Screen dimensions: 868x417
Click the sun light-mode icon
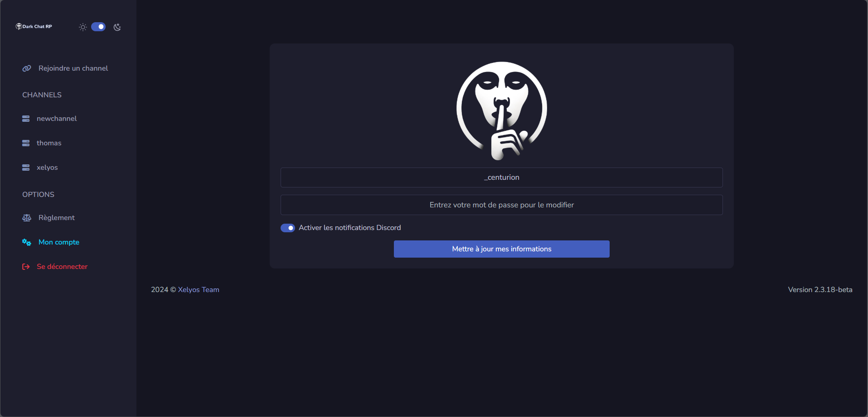click(83, 27)
